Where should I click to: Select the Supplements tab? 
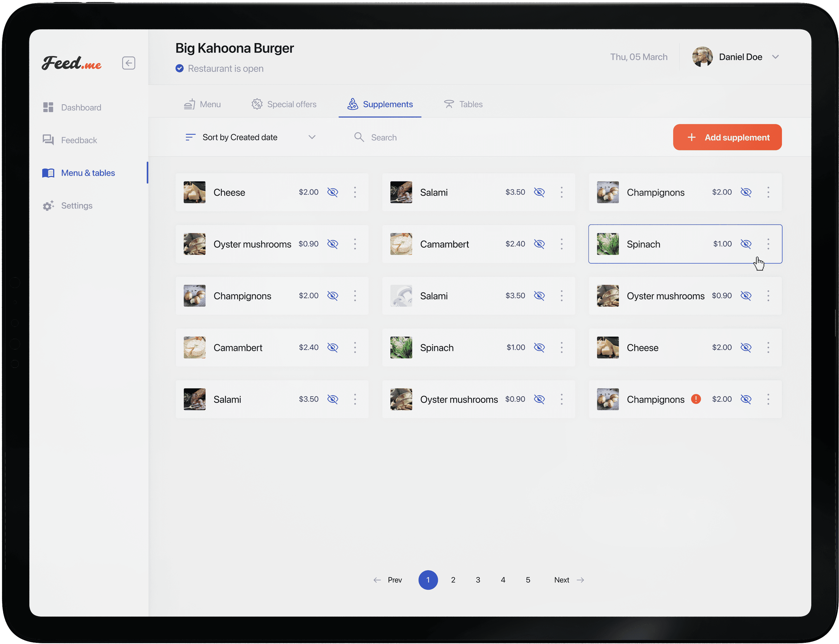point(380,104)
